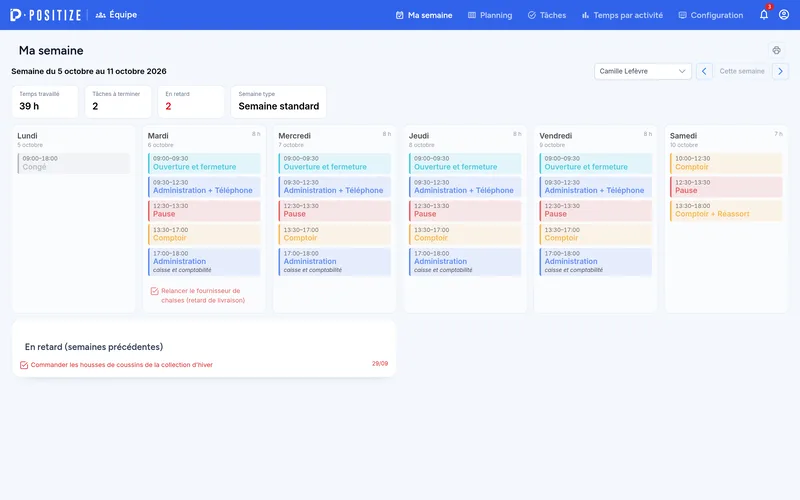Open the Temps travaillé 39 h card

pos(45,102)
